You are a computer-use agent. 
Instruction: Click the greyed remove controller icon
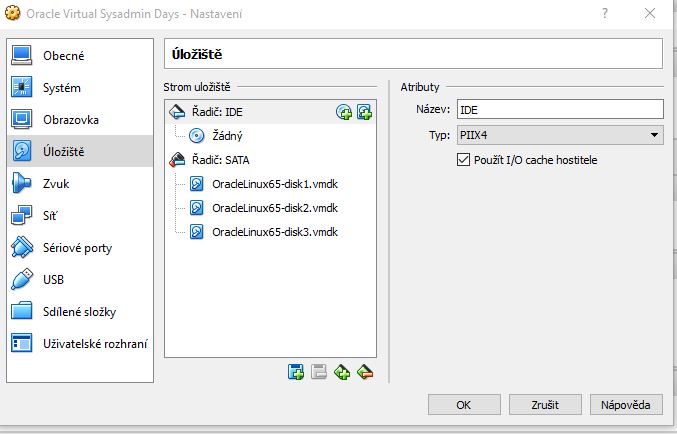tap(319, 372)
